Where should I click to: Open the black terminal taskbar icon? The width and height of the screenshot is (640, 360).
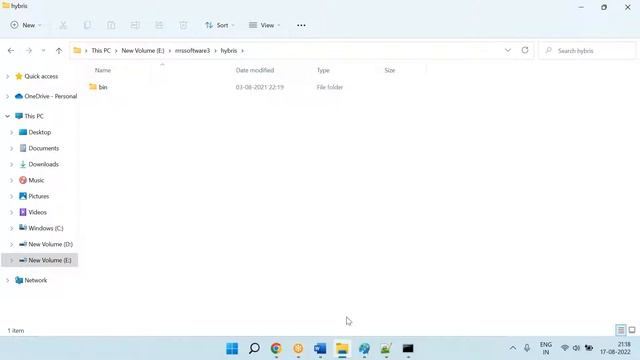[x=408, y=349]
